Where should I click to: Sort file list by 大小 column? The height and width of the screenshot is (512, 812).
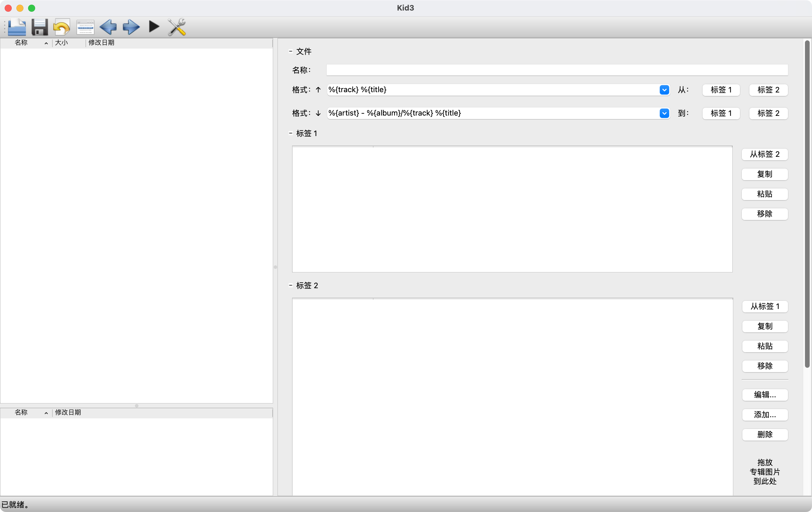tap(61, 43)
